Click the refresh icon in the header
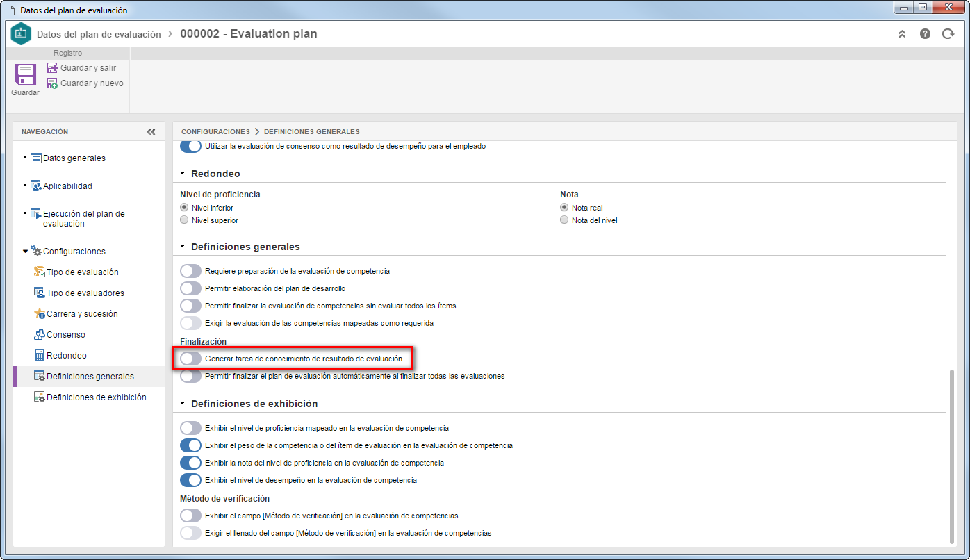Image resolution: width=970 pixels, height=560 pixels. point(948,33)
